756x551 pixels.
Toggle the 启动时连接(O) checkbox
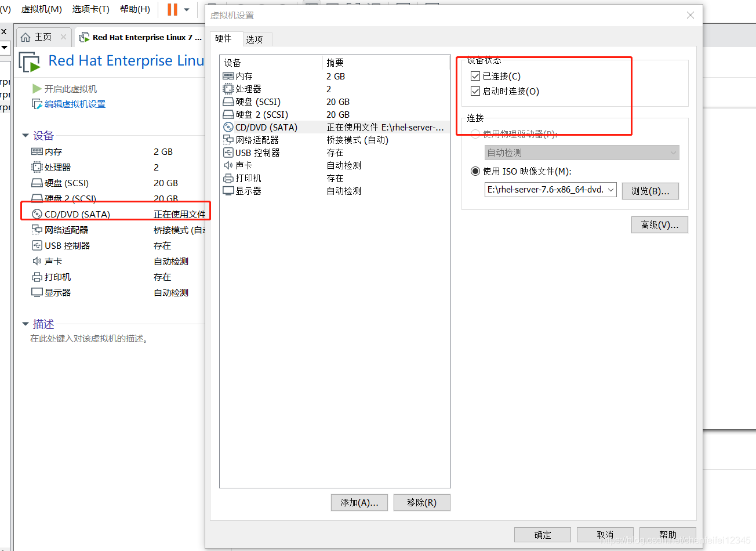pos(477,90)
